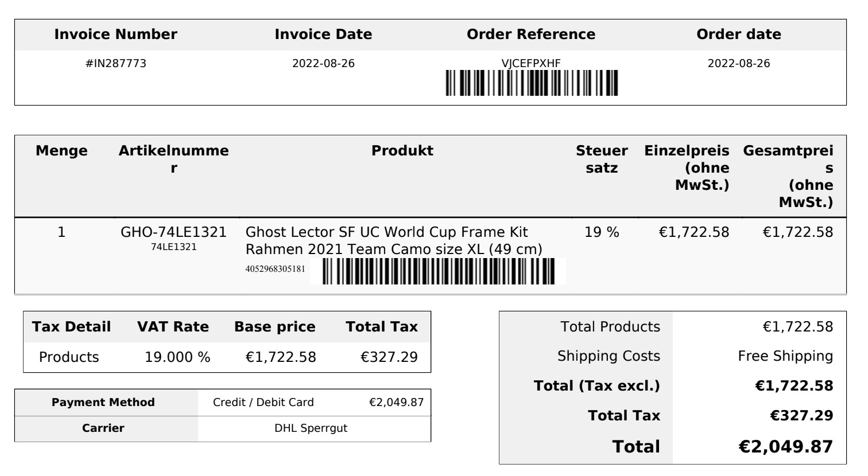
Task: Click the Artikelnummer column header
Action: click(x=173, y=159)
